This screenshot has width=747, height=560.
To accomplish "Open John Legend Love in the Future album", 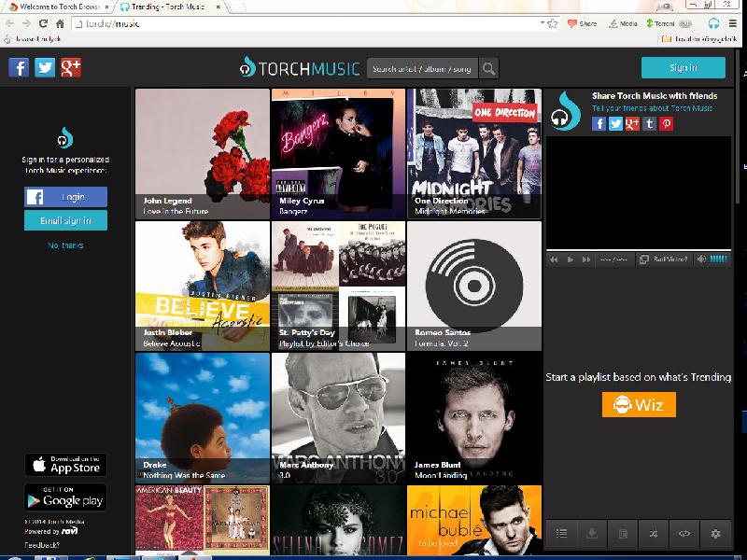I will pos(203,154).
